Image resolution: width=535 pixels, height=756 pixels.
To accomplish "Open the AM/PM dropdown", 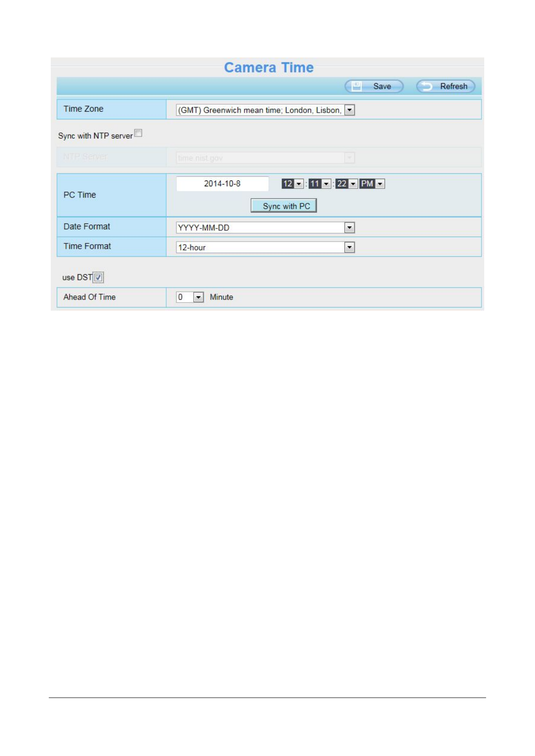I will pyautogui.click(x=372, y=184).
